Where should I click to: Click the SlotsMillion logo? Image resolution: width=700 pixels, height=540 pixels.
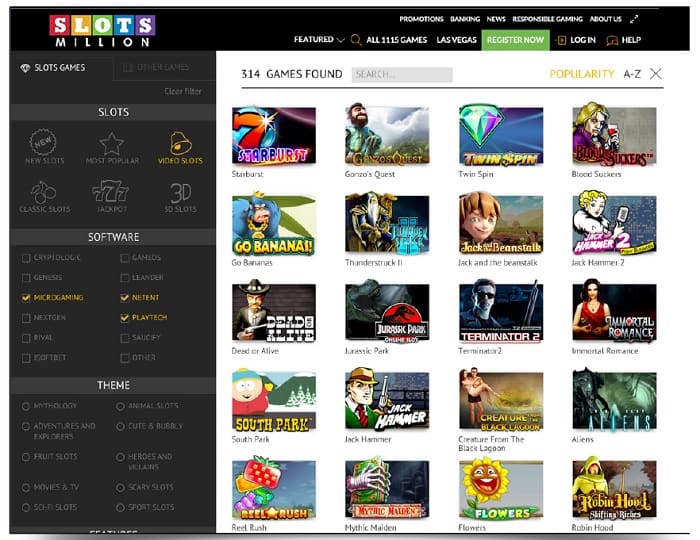tap(102, 30)
